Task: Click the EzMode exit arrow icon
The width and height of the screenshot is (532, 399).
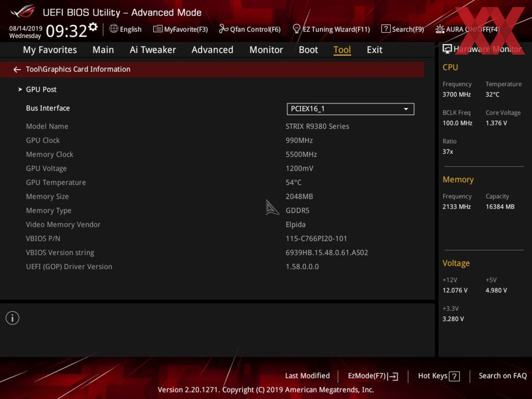Action: pos(393,376)
